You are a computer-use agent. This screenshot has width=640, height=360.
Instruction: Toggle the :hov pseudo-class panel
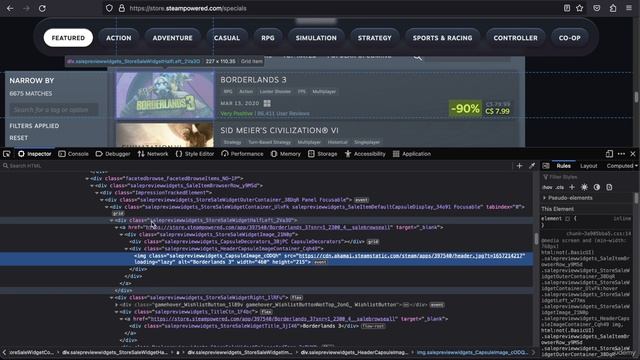tap(547, 187)
